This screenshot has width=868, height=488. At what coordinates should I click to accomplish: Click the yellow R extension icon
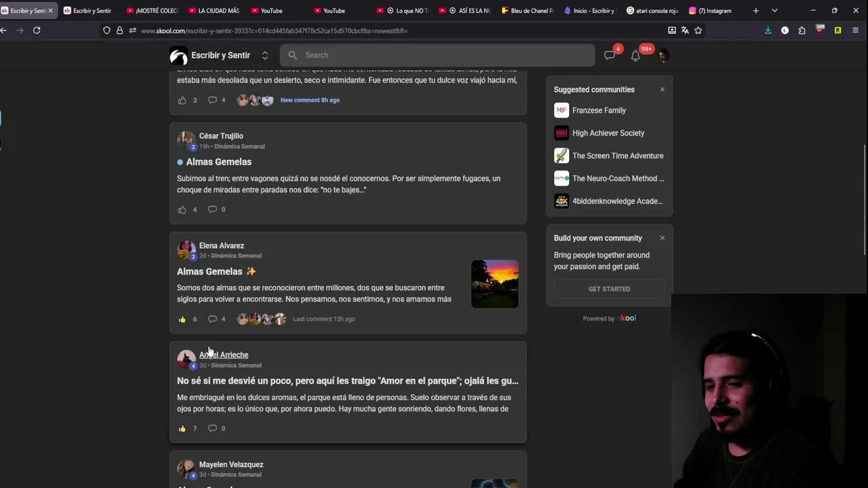tap(837, 30)
